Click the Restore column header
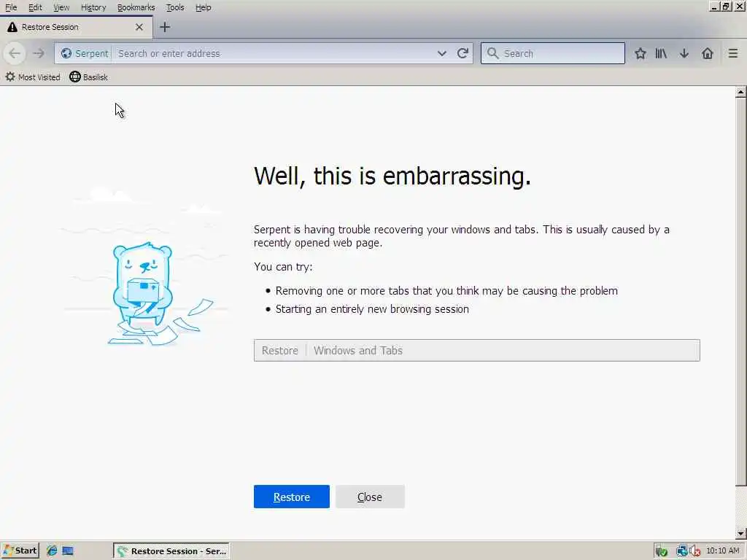The image size is (747, 560). 280,351
